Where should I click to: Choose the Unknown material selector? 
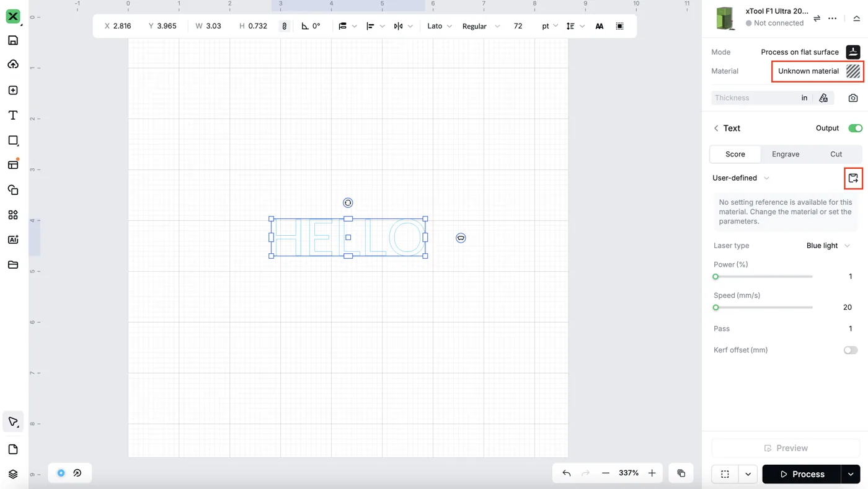pyautogui.click(x=817, y=71)
